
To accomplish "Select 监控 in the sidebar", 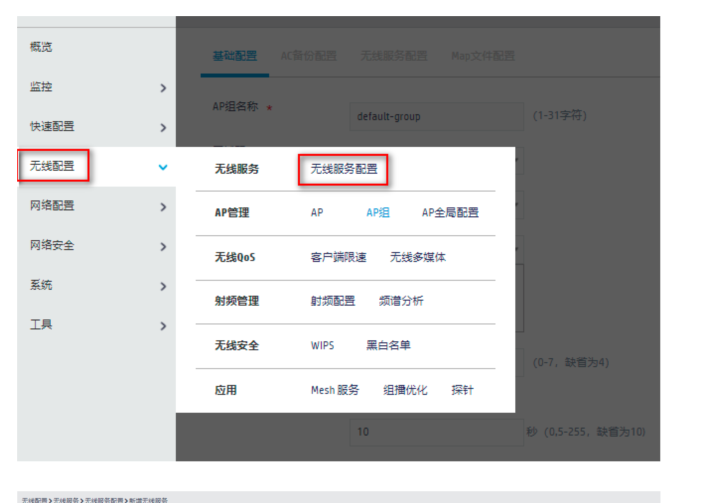I will click(41, 87).
